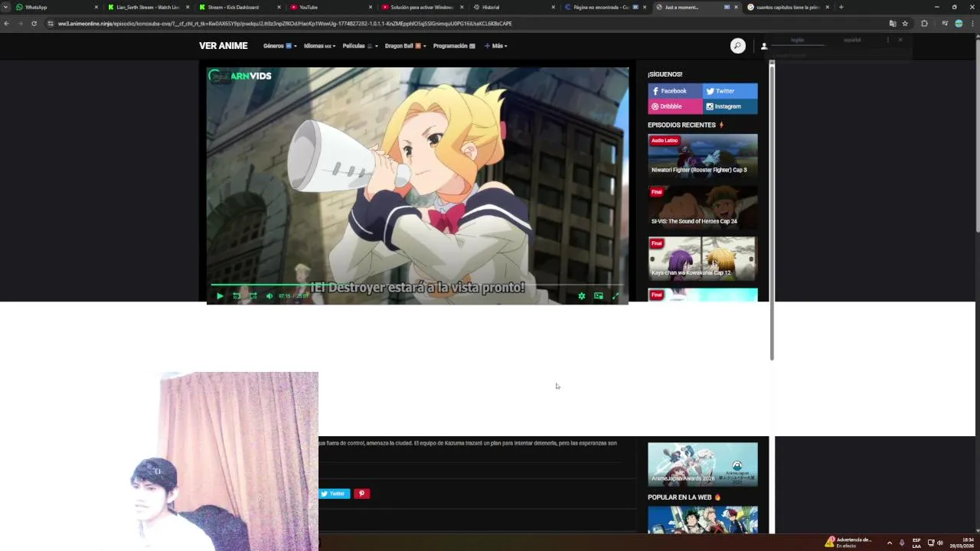Select español in translate popup
This screenshot has width=980, height=551.
(852, 40)
